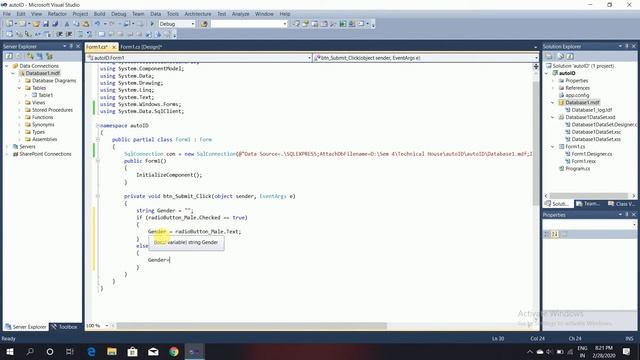
Task: Open the autoID.Form1 class dropdown
Action: pyautogui.click(x=309, y=58)
